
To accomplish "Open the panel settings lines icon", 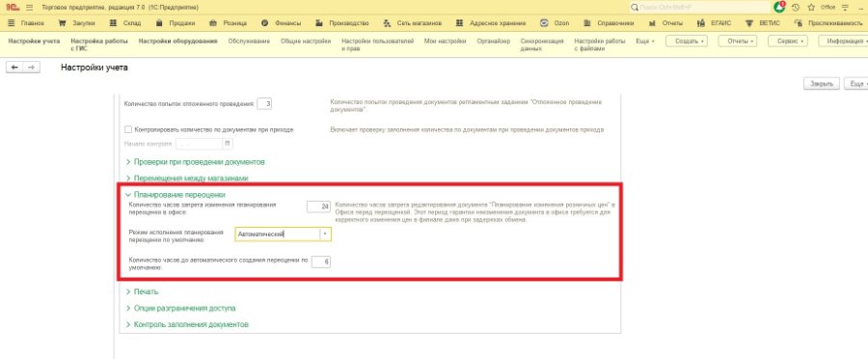I will pyautogui.click(x=845, y=8).
